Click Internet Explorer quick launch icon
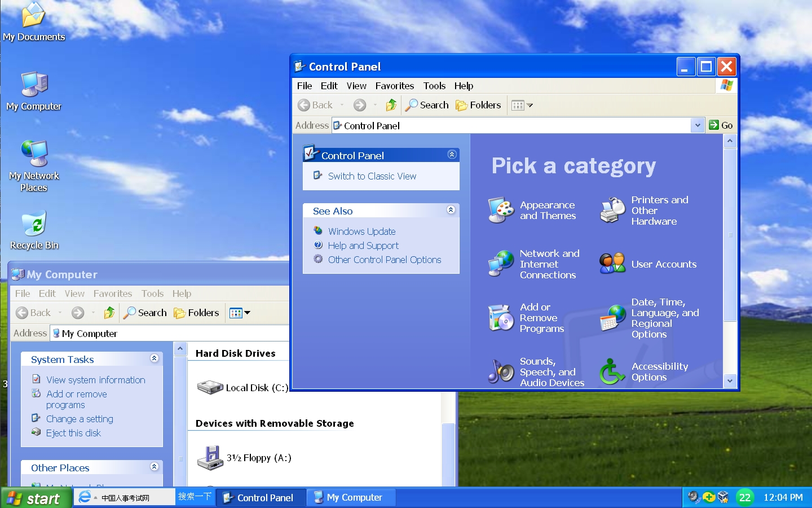 tap(85, 497)
